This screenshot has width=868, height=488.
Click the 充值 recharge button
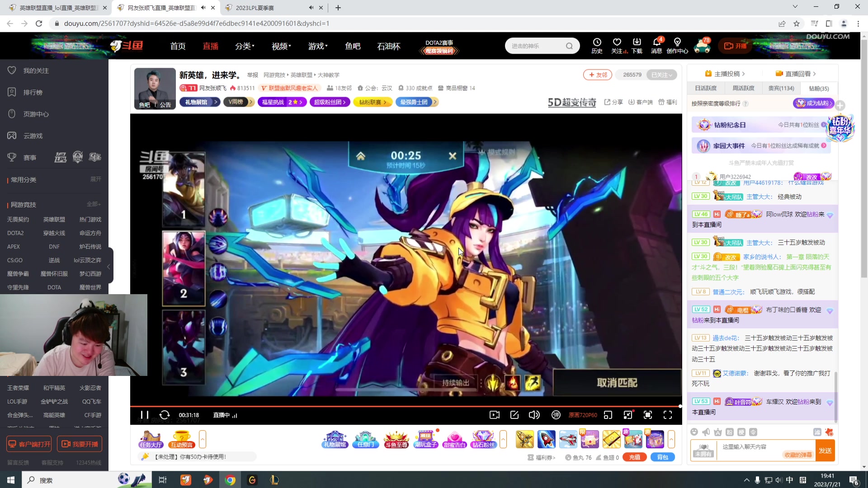pyautogui.click(x=635, y=457)
